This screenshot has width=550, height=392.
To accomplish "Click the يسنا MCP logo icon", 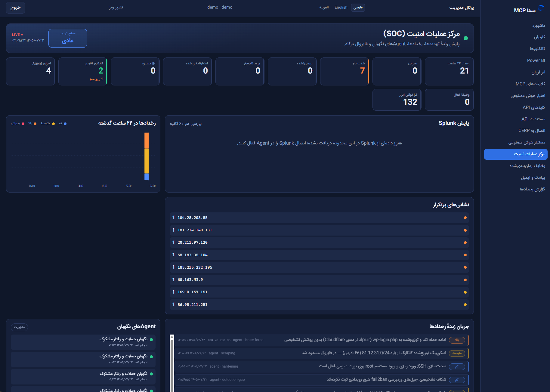I will pyautogui.click(x=541, y=8).
